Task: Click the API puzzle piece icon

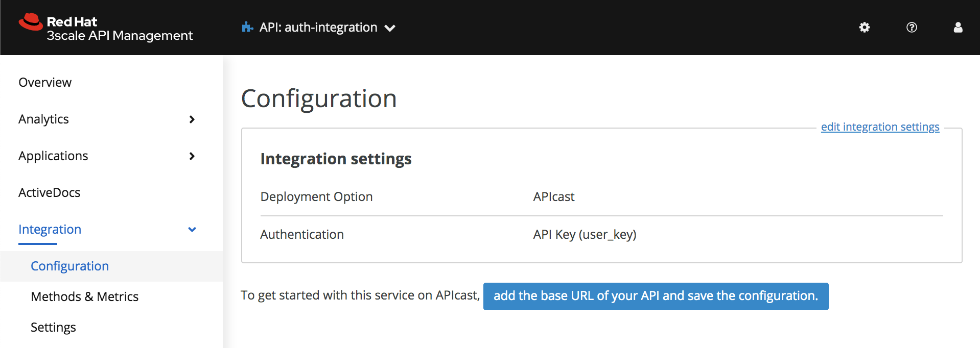Action: coord(248,28)
